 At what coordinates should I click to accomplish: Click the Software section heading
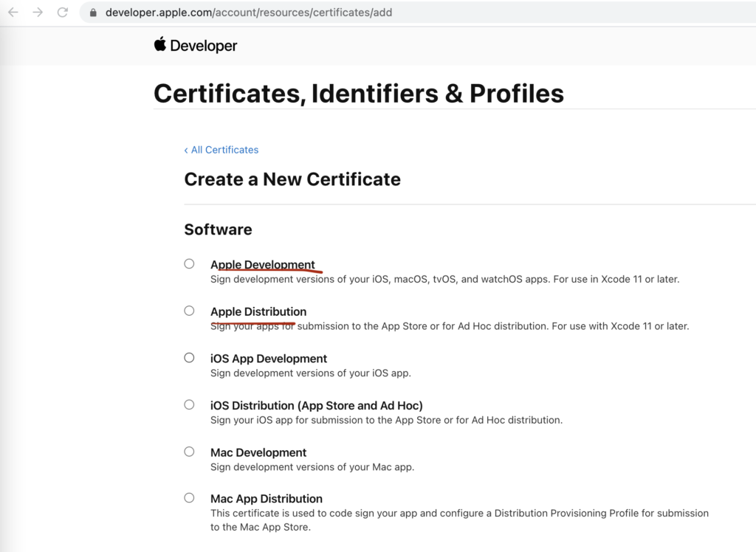coord(218,230)
